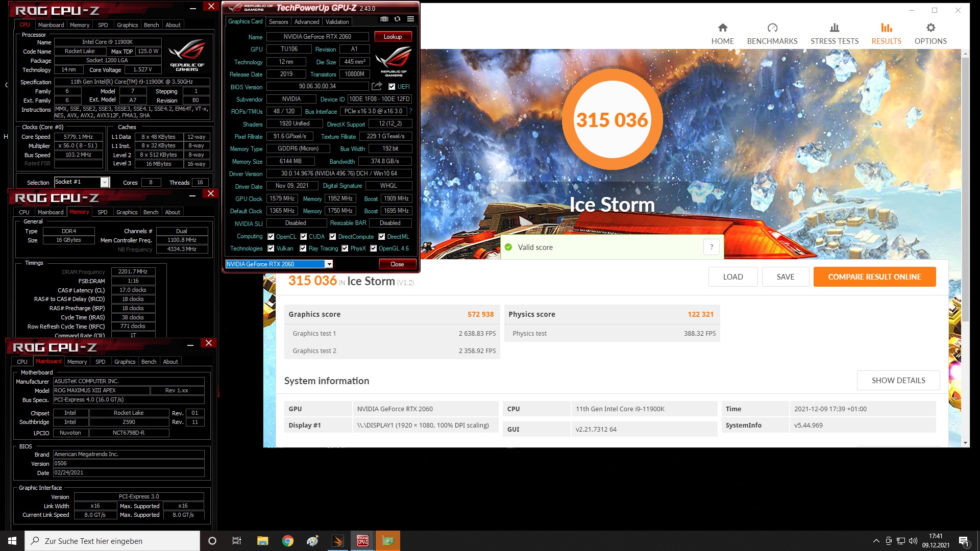This screenshot has height=551, width=980.
Task: Click the Graphics score value 572 938
Action: [x=480, y=314]
